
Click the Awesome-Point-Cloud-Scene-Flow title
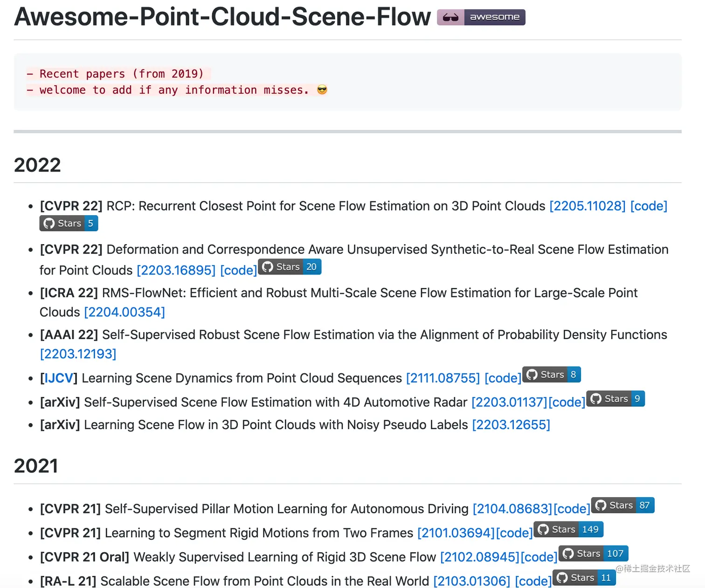(x=222, y=17)
